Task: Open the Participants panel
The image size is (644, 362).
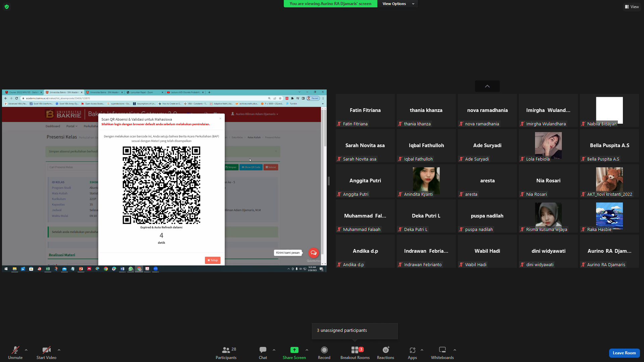Action: click(x=226, y=353)
